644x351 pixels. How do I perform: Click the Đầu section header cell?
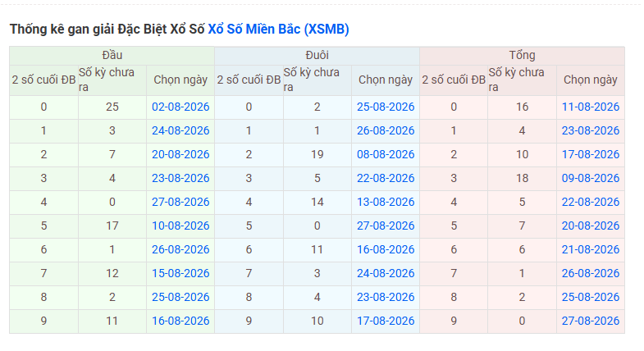[112, 56]
